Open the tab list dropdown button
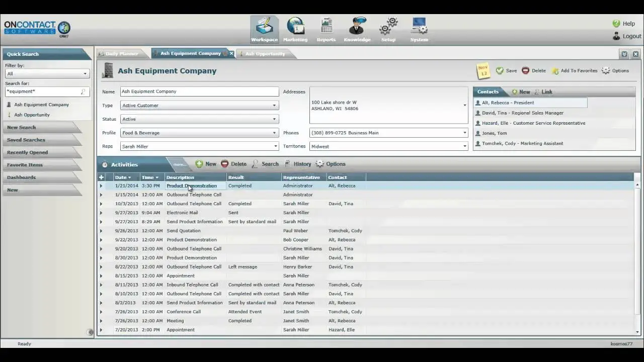 (624, 54)
